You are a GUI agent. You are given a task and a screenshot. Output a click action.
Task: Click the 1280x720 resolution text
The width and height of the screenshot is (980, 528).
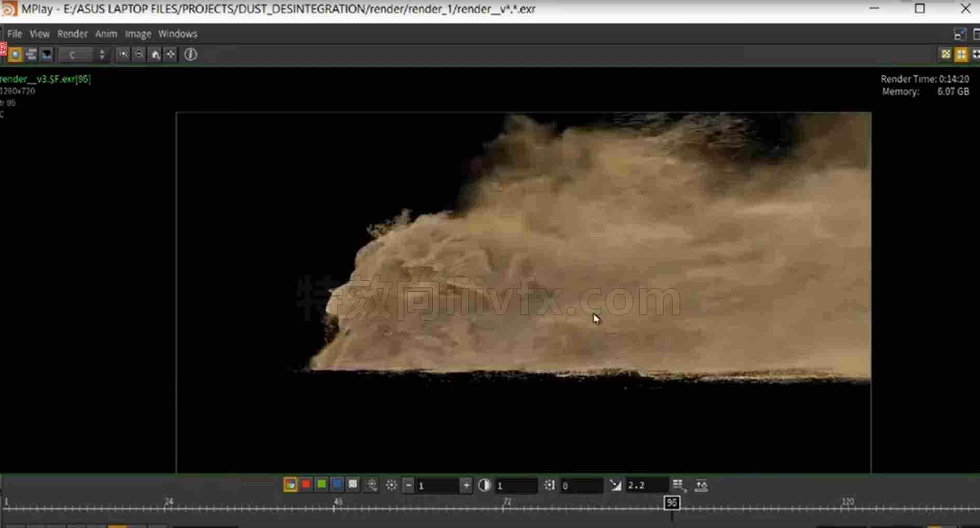tap(18, 91)
